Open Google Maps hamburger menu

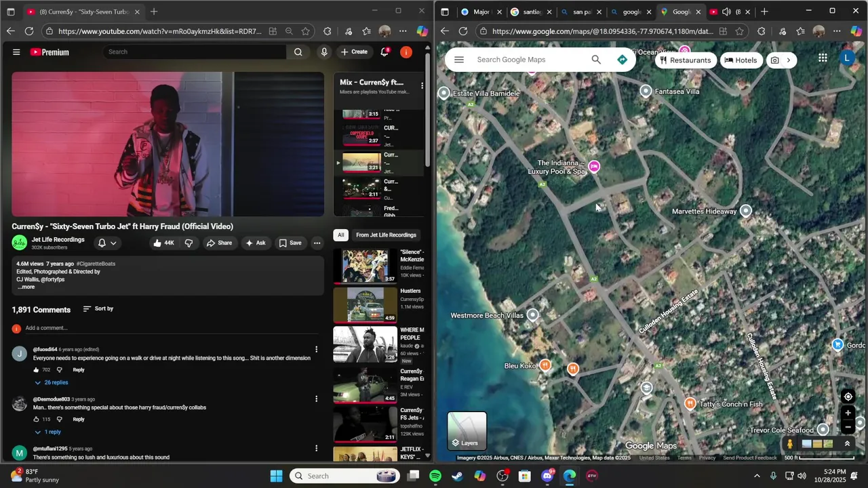point(459,60)
